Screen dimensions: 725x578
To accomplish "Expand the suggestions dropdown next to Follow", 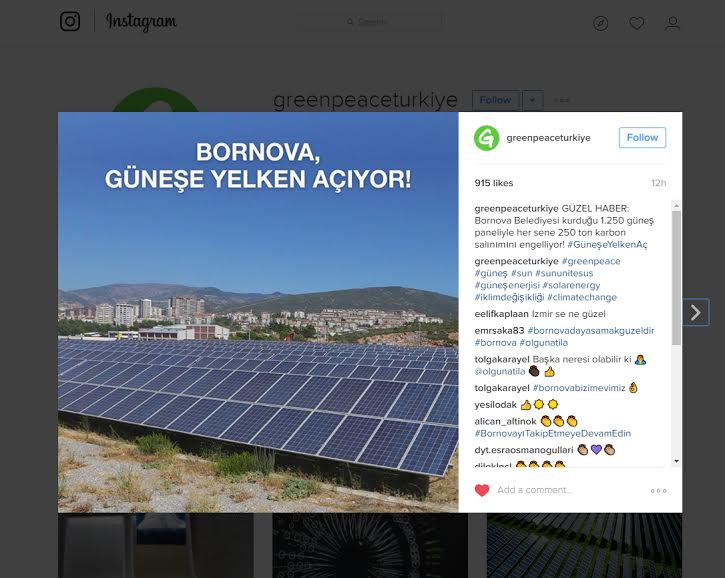I will (x=533, y=100).
